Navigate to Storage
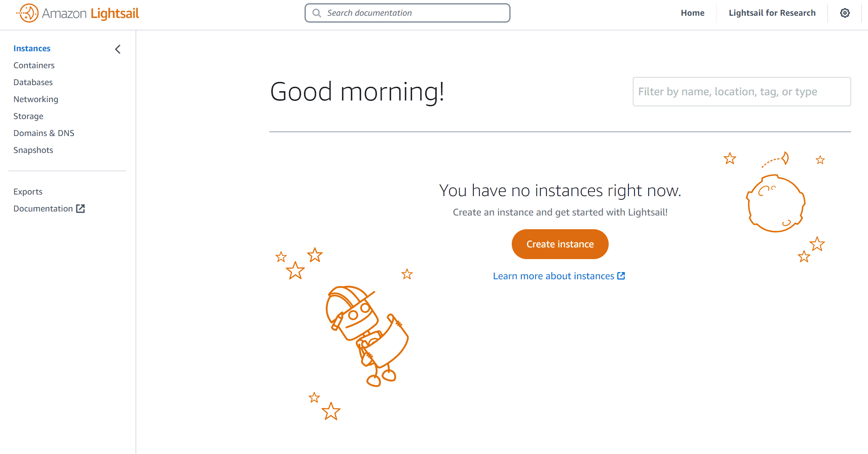 tap(28, 116)
